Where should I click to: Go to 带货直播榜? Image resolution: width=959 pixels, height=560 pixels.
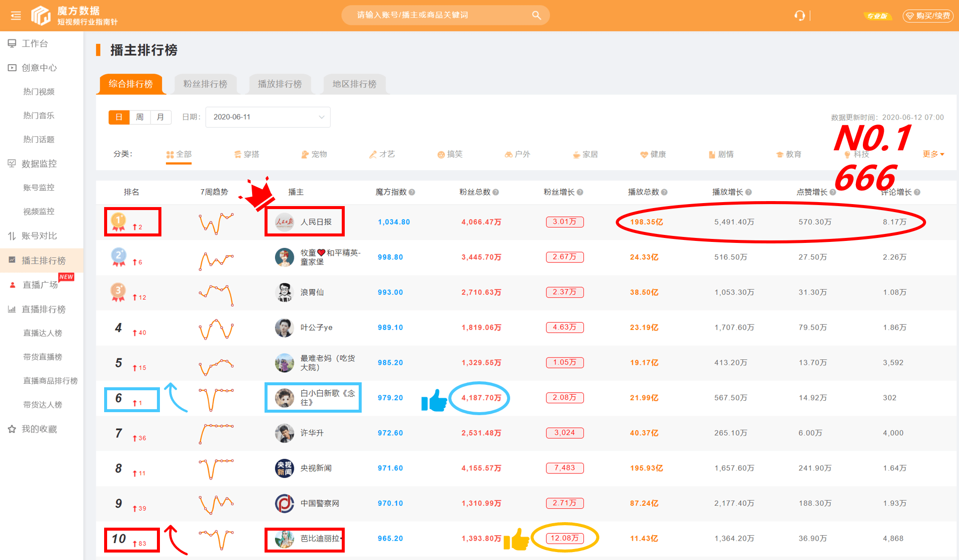pos(43,357)
